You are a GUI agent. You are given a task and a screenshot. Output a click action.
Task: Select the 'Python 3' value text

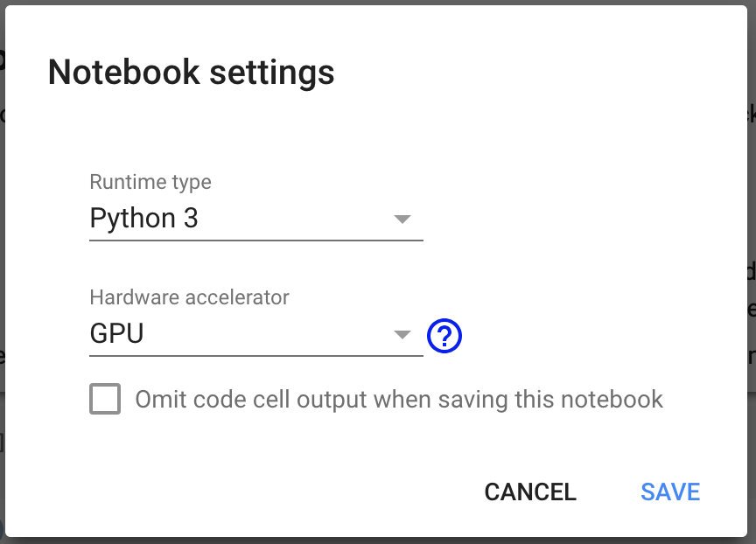[143, 219]
